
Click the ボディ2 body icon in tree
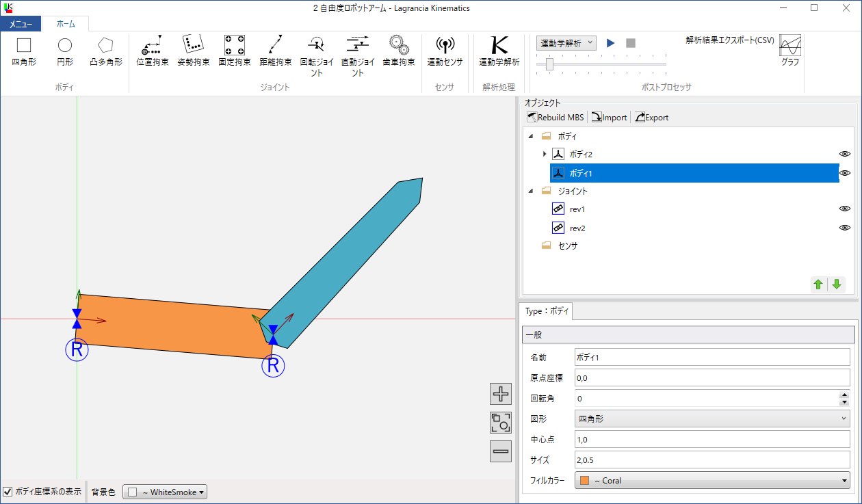(558, 154)
